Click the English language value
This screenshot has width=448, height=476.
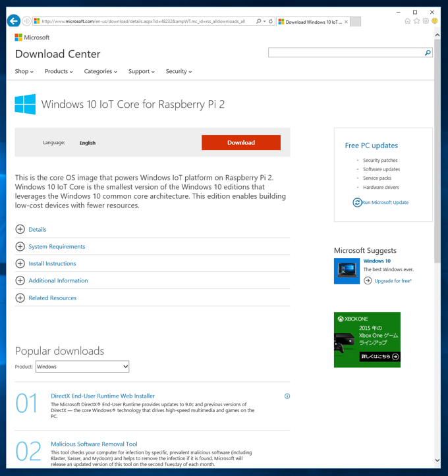pos(88,143)
